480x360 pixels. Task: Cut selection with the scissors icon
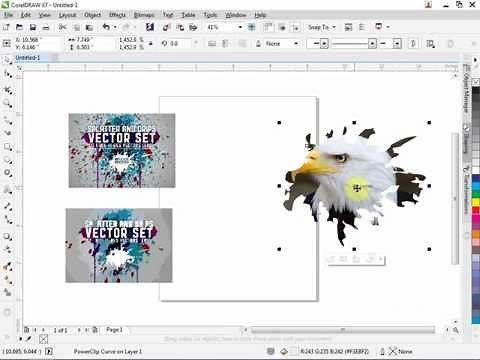[x=63, y=27]
